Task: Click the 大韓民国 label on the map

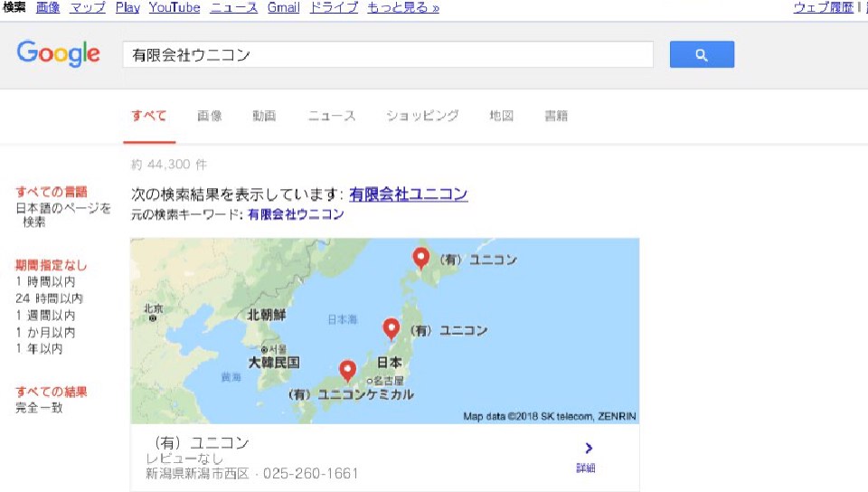Action: coord(274,363)
